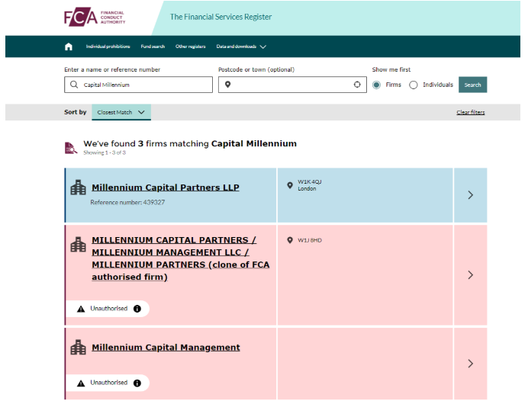Image resolution: width=528 pixels, height=420 pixels.
Task: Click the Clear filters link
Action: 470,112
